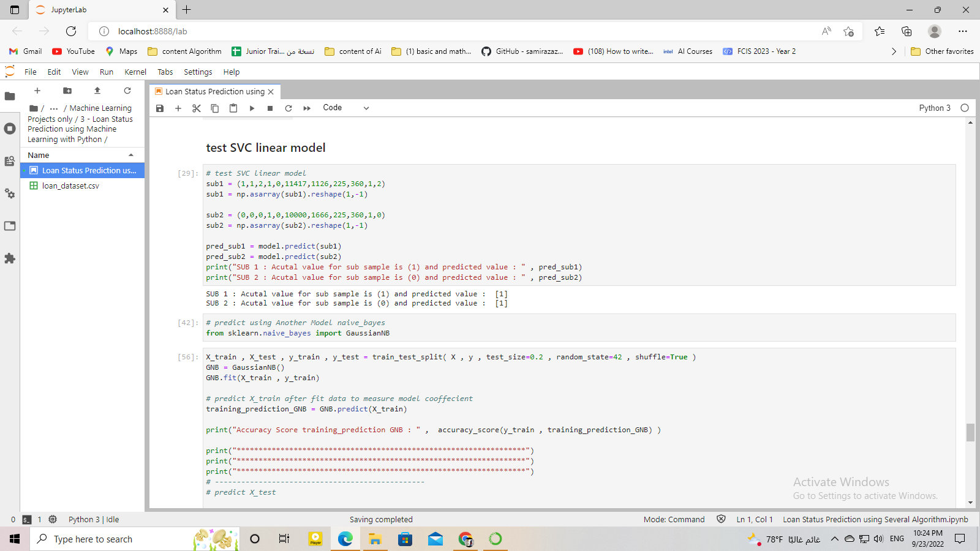Open the Other favorites folder dropdown
This screenshot has width=980, height=551.
coord(942,51)
